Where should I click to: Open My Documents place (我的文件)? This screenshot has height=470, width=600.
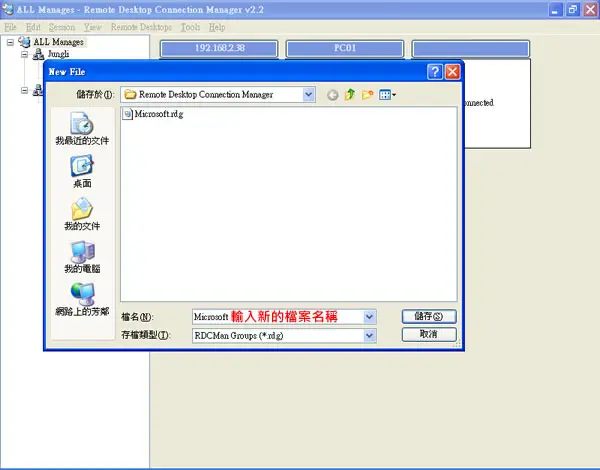click(x=82, y=214)
